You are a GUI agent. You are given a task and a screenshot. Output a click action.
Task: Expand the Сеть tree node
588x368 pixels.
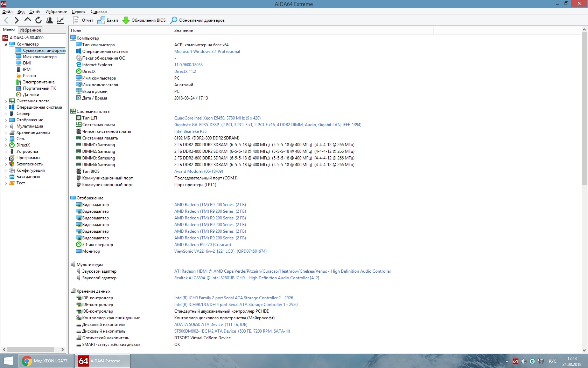(6, 139)
